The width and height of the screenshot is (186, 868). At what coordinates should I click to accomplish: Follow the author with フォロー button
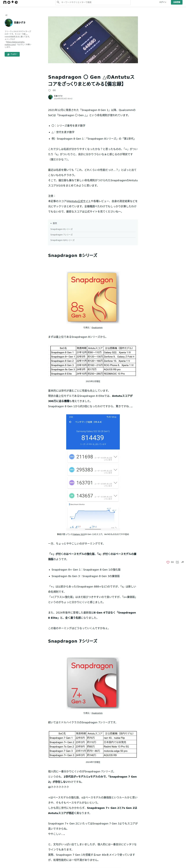(x=12, y=54)
